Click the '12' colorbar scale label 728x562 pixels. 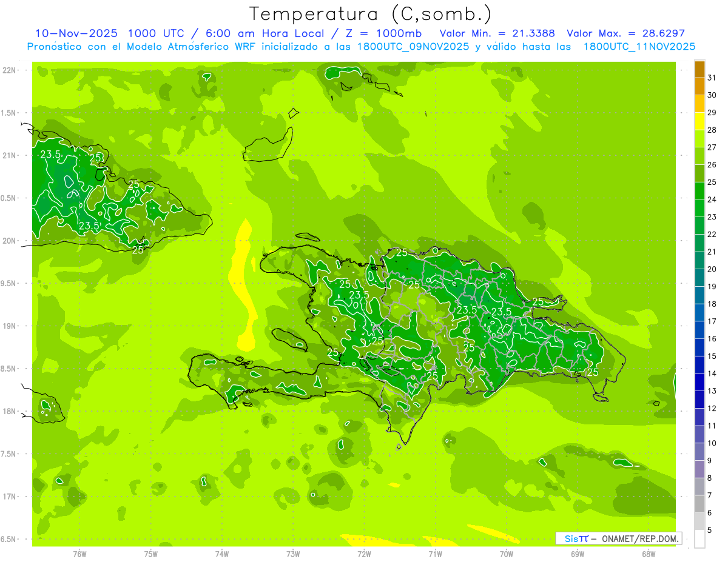pyautogui.click(x=712, y=409)
